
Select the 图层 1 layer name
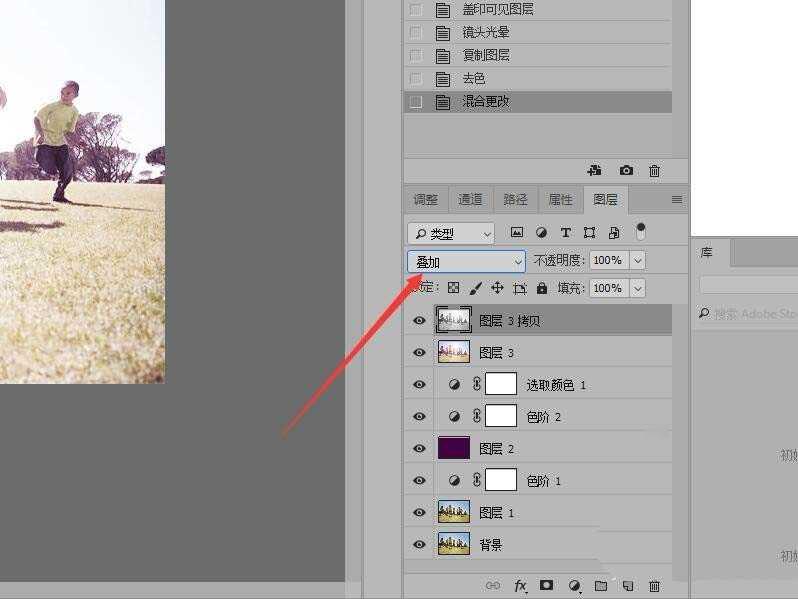pyautogui.click(x=496, y=512)
